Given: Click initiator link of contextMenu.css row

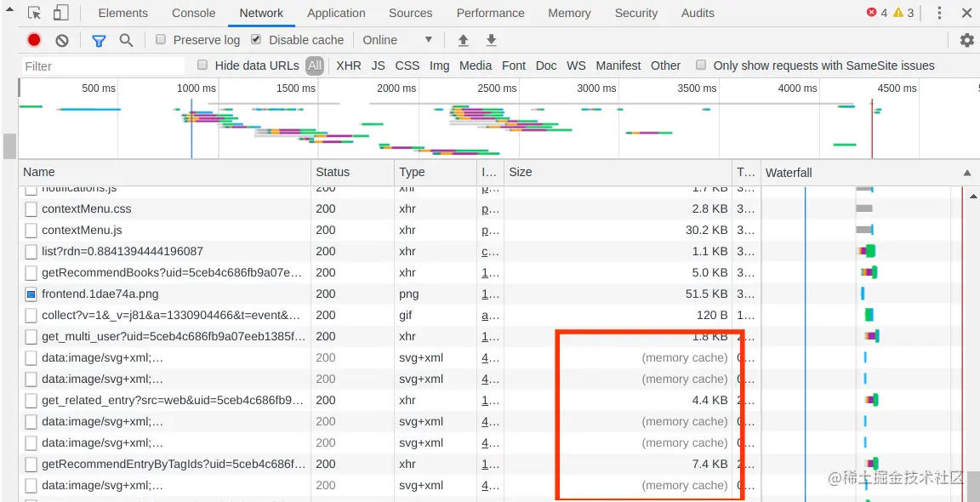Looking at the screenshot, I should 491,208.
